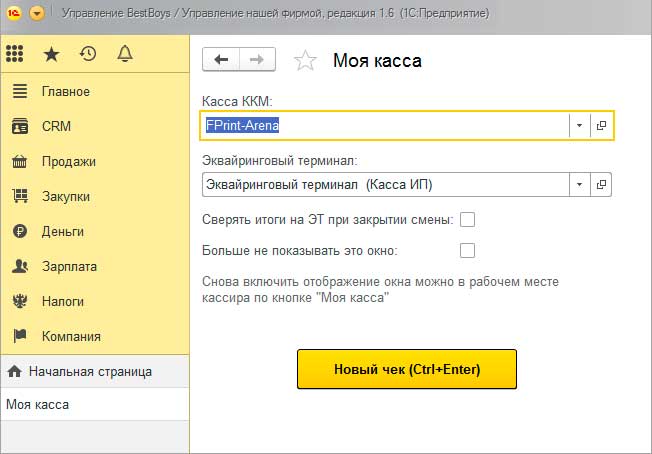Expand the Эквайринговый терминал dropdown list
Viewport: 652px width, 454px height.
[x=579, y=184]
